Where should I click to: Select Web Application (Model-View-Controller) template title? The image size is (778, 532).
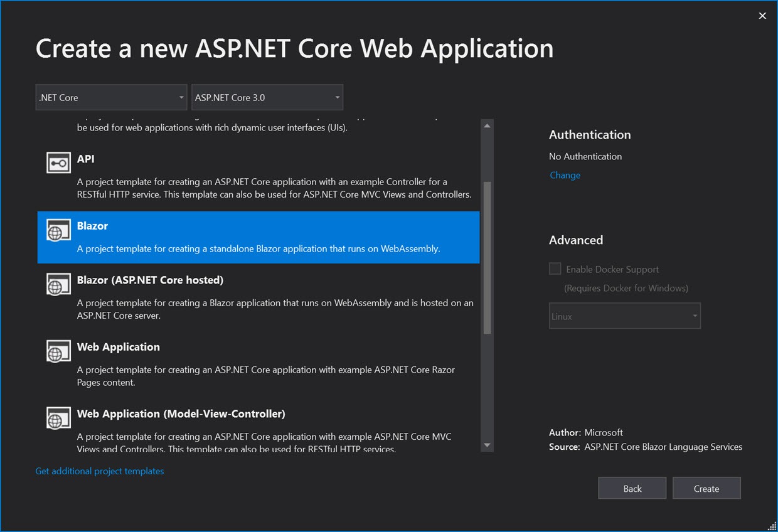pyautogui.click(x=181, y=414)
